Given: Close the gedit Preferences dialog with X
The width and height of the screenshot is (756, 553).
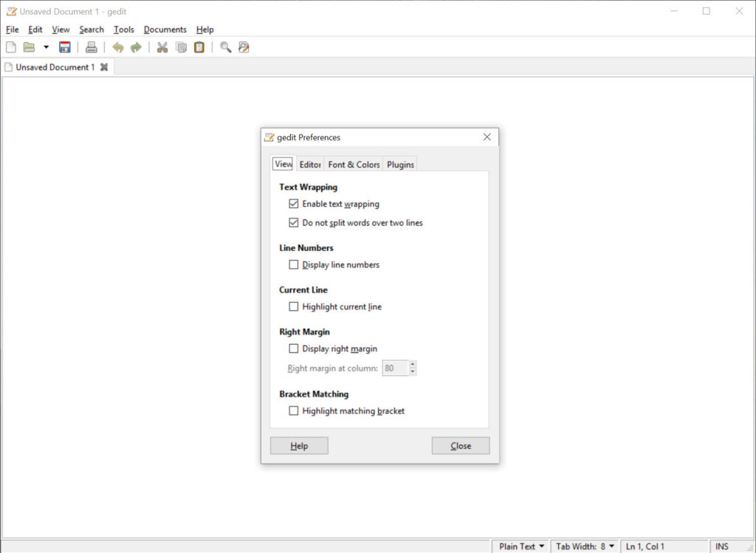Looking at the screenshot, I should tap(487, 137).
